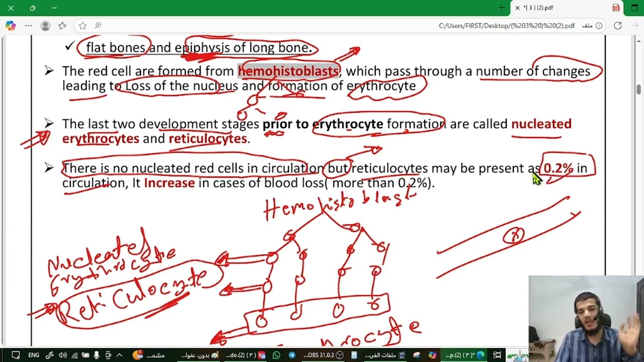
Task: Open Wi-Fi network settings tray icon
Action: [74, 355]
